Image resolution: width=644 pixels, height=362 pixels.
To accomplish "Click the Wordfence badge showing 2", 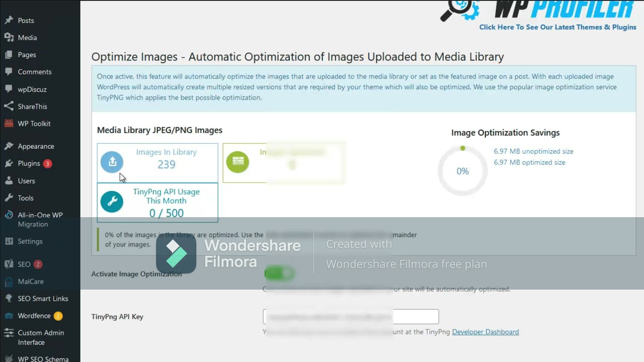I will click(58, 316).
